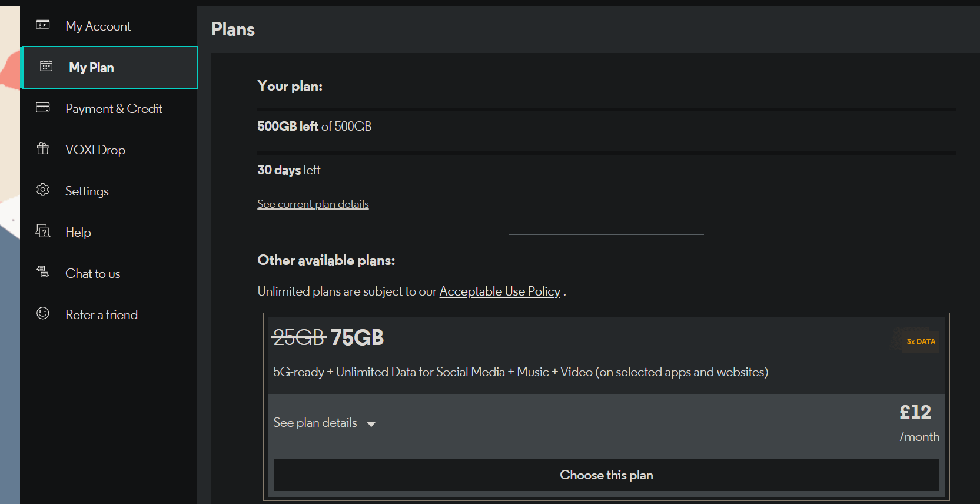The width and height of the screenshot is (980, 504).
Task: Click the £12 per month price
Action: tap(916, 413)
